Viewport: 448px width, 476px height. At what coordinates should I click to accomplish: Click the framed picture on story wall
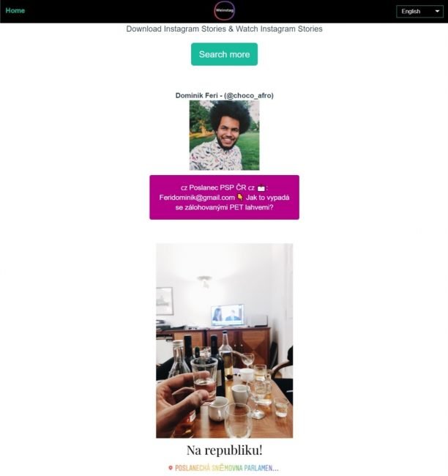coord(164,300)
